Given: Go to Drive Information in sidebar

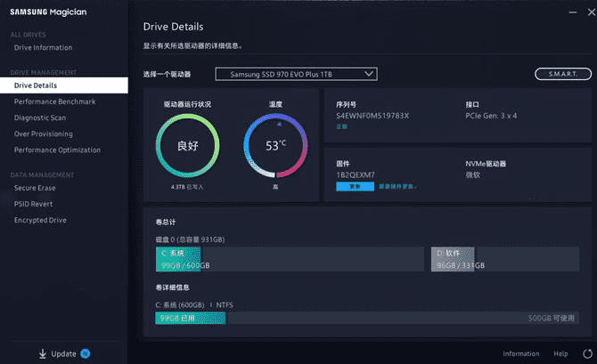Looking at the screenshot, I should coord(43,48).
